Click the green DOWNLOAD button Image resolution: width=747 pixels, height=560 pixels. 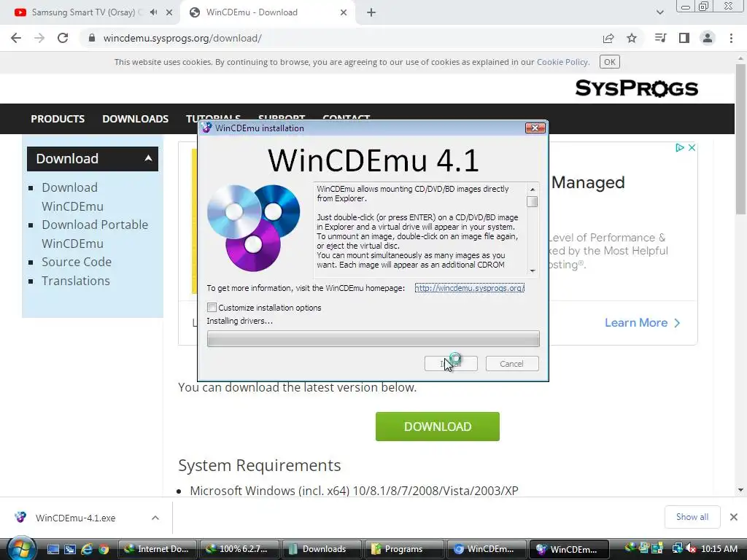click(438, 427)
